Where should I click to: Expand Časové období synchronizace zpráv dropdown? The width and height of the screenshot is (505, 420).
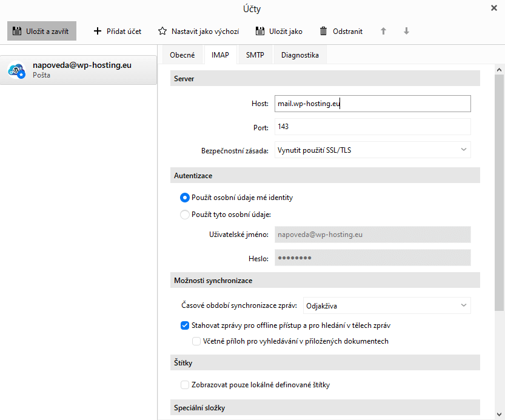tap(387, 305)
